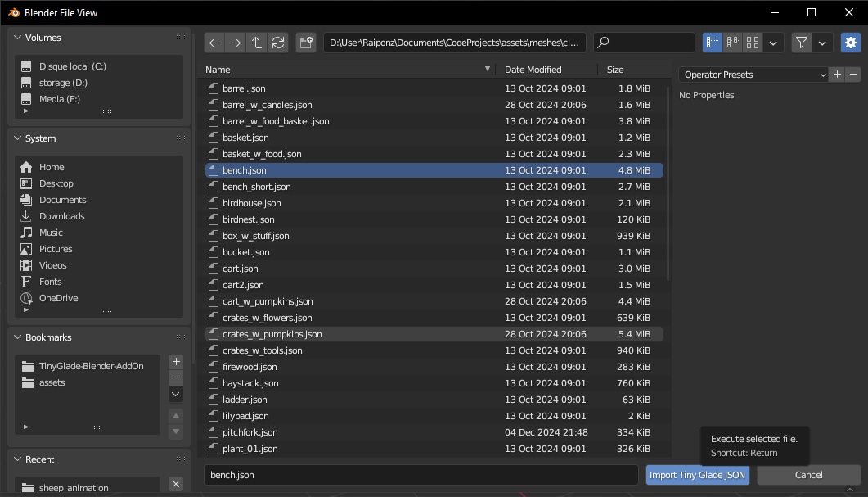Switch to vertical list display mode
Screen dimensions: 868x497
(x=713, y=43)
